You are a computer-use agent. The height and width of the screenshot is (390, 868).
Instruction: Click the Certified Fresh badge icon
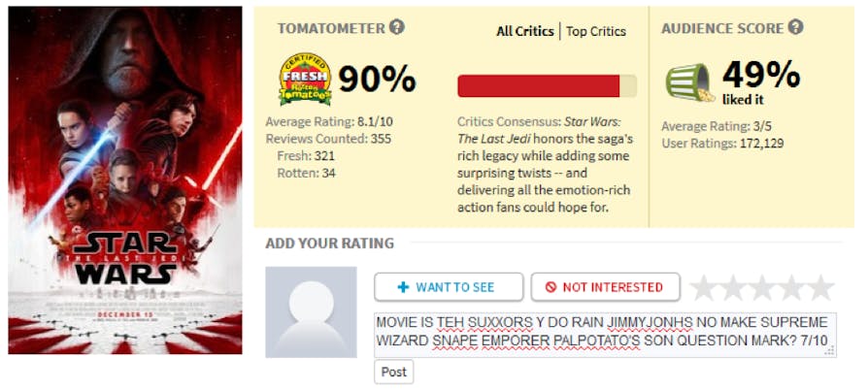(304, 80)
